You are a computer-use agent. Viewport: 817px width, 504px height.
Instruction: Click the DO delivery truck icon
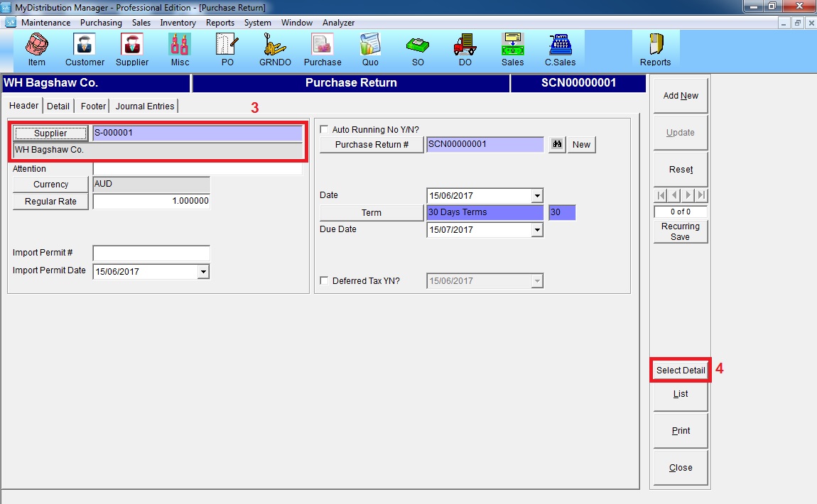[465, 49]
